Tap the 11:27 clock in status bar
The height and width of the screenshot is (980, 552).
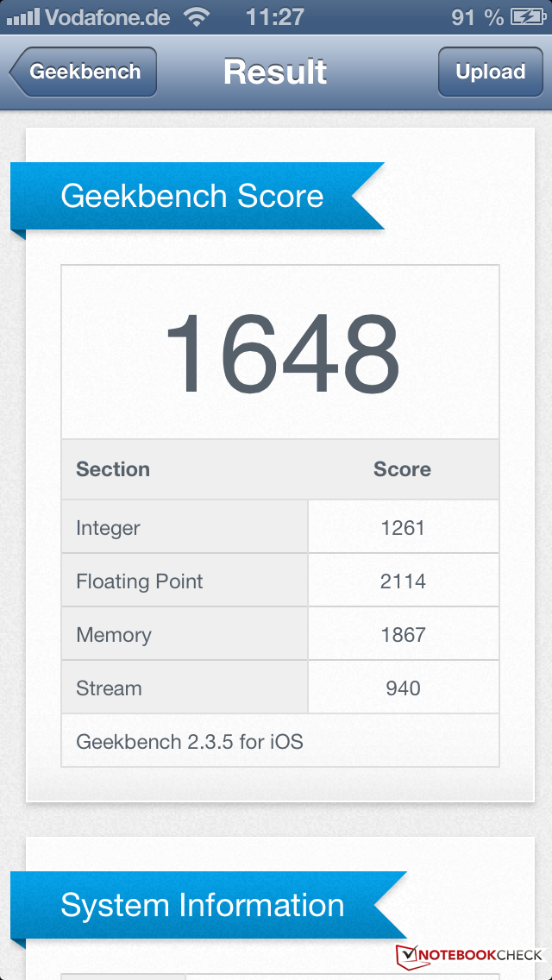point(274,16)
